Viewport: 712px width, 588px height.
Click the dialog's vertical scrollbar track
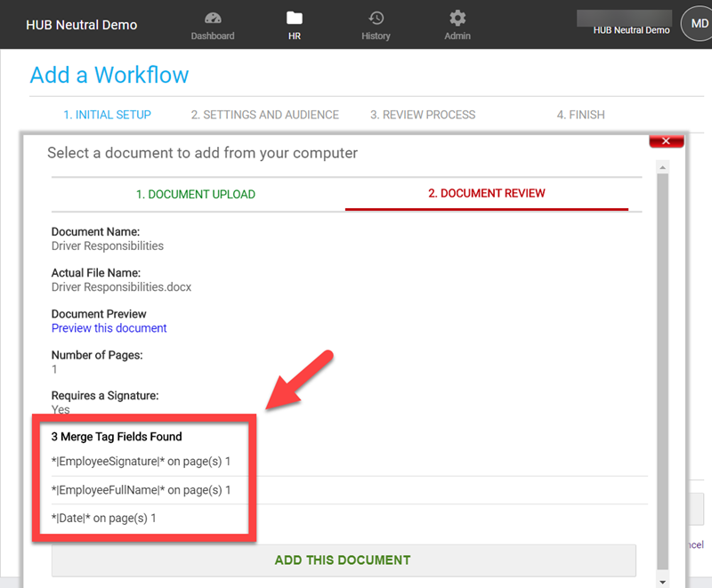(x=661, y=374)
